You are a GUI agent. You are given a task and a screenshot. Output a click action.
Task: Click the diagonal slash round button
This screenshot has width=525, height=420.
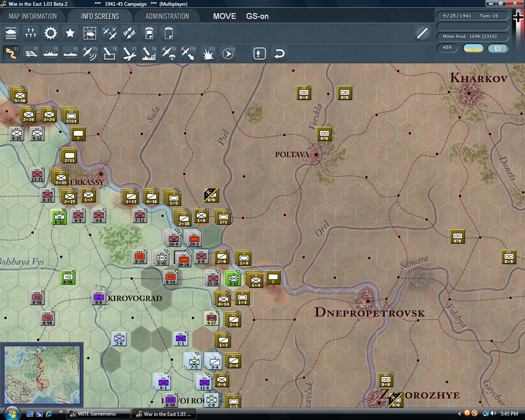[x=422, y=33]
